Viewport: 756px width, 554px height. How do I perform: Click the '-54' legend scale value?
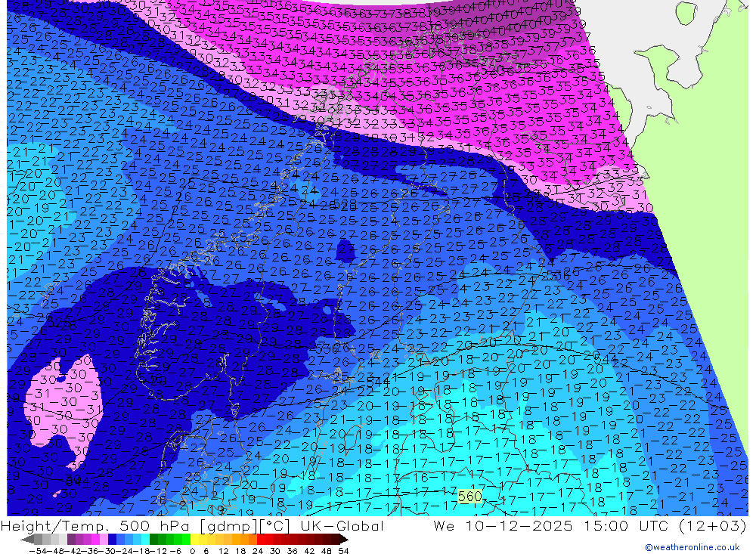(x=38, y=551)
